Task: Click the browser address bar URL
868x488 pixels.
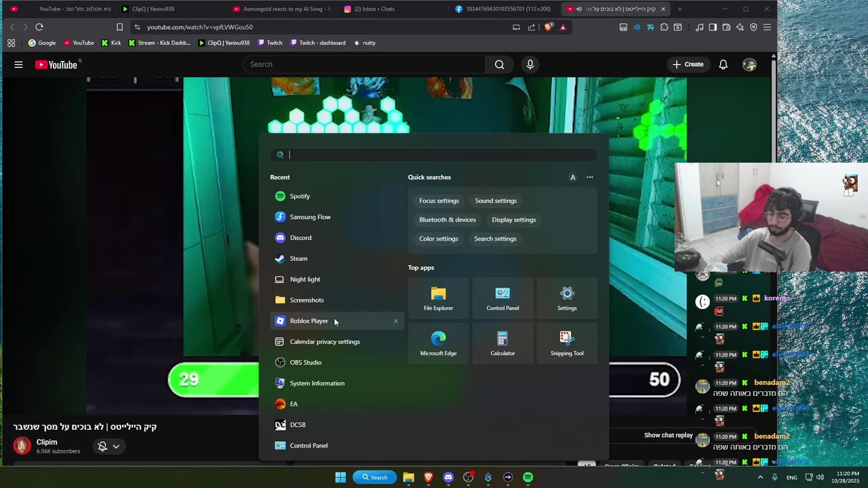Action: pyautogui.click(x=200, y=27)
